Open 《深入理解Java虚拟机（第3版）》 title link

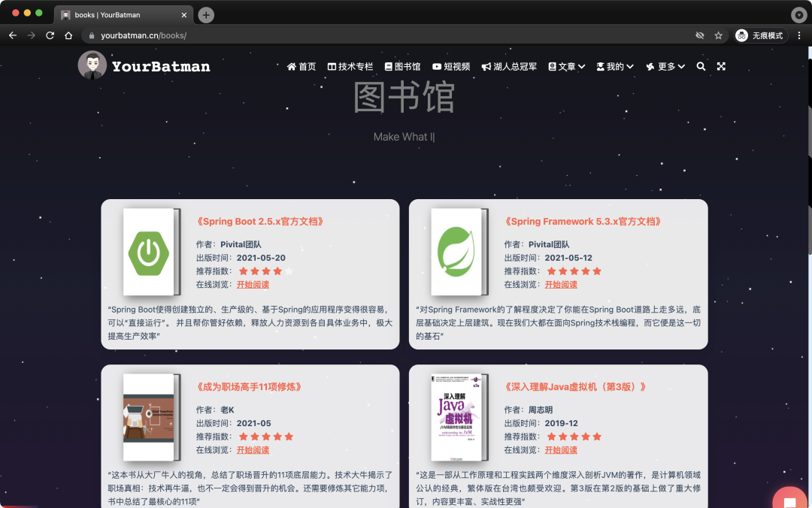pos(575,387)
